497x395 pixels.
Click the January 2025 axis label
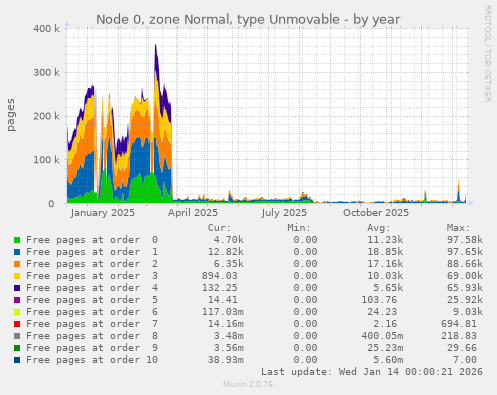click(x=103, y=213)
